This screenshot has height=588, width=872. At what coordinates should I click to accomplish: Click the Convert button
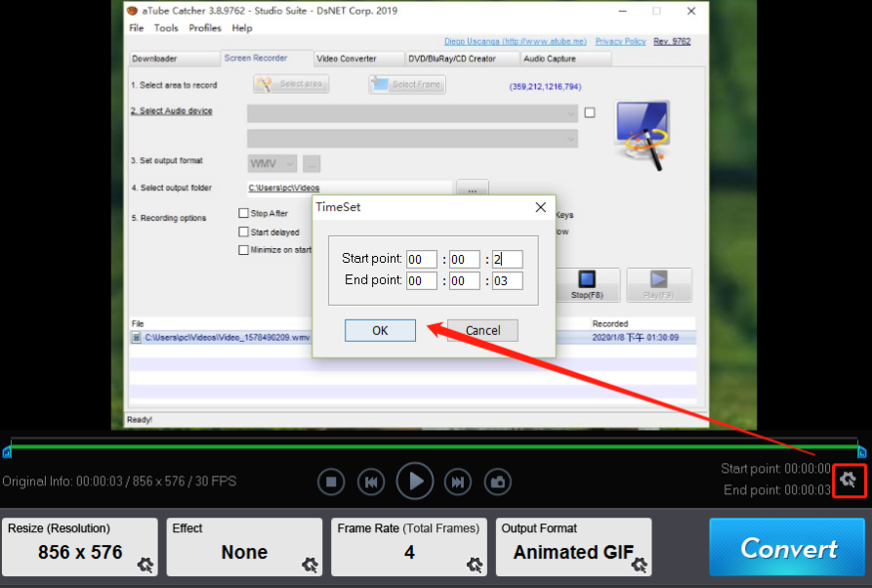tap(787, 547)
